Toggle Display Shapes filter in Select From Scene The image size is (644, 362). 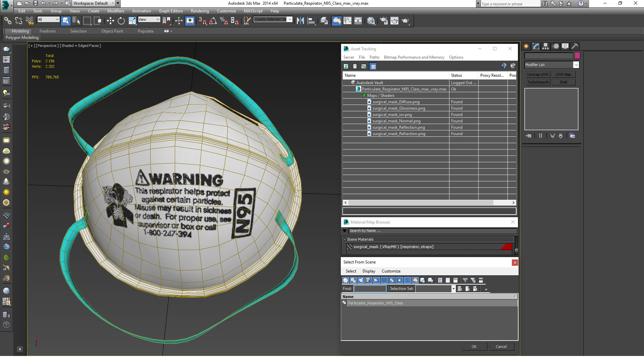click(x=353, y=280)
